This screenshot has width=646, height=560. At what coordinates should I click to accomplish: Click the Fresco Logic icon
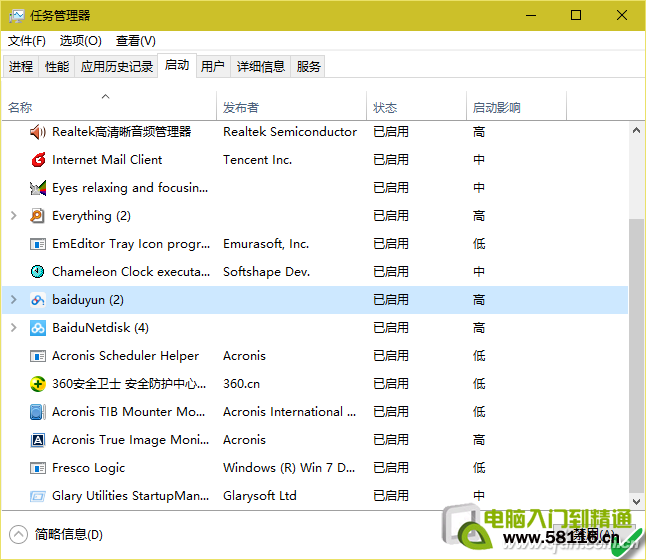[37, 468]
